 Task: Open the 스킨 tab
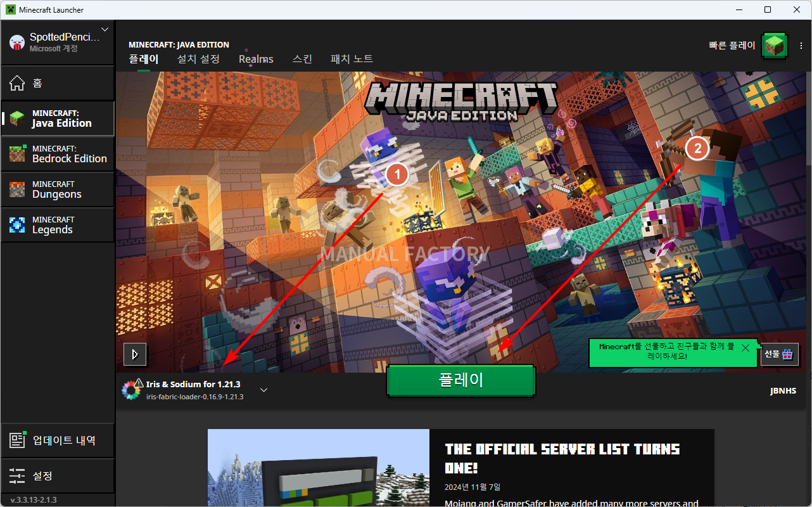pos(302,59)
